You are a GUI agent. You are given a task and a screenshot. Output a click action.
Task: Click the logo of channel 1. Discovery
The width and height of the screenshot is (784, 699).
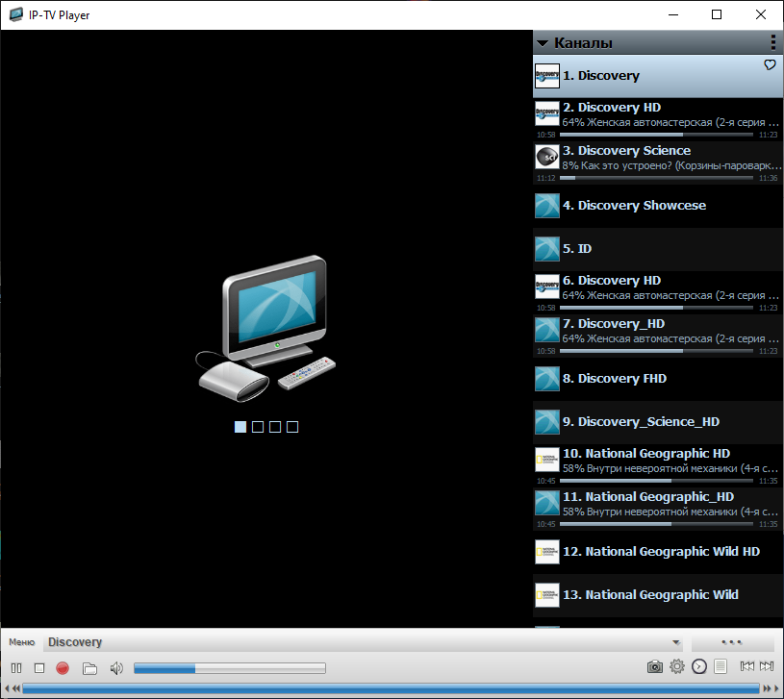pyautogui.click(x=547, y=76)
